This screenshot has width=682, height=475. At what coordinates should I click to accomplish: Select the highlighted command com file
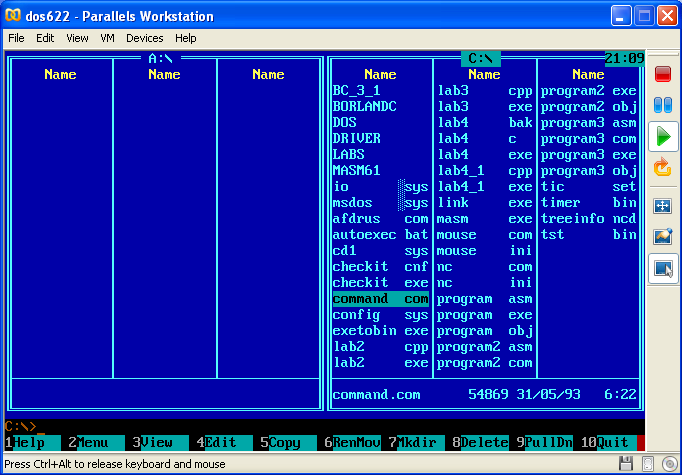tap(381, 299)
